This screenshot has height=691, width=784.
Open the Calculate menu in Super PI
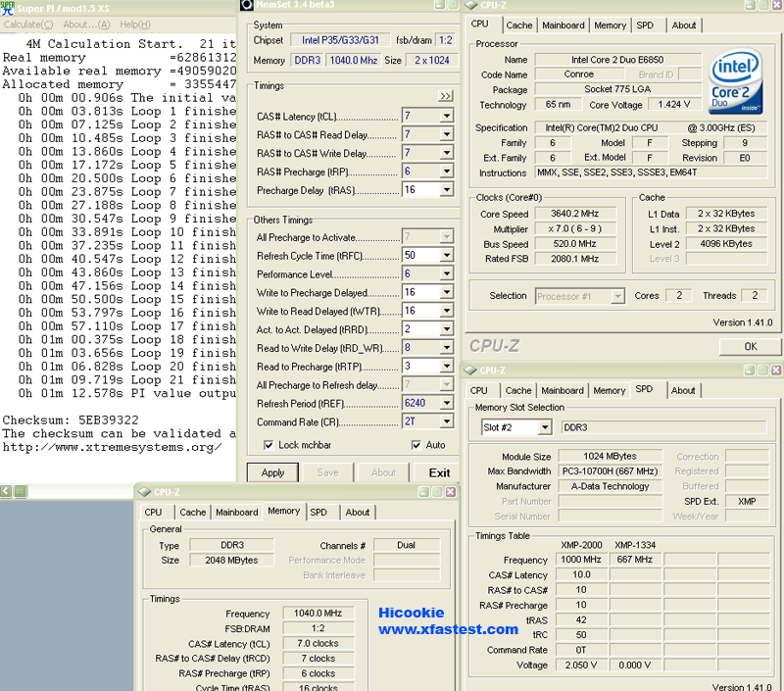pyautogui.click(x=28, y=25)
